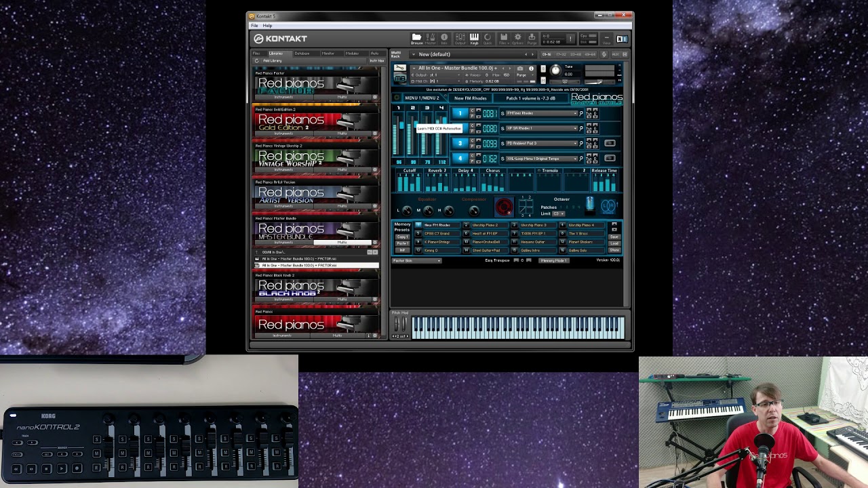
Task: Toggle patch 3 layer button
Action: [460, 143]
